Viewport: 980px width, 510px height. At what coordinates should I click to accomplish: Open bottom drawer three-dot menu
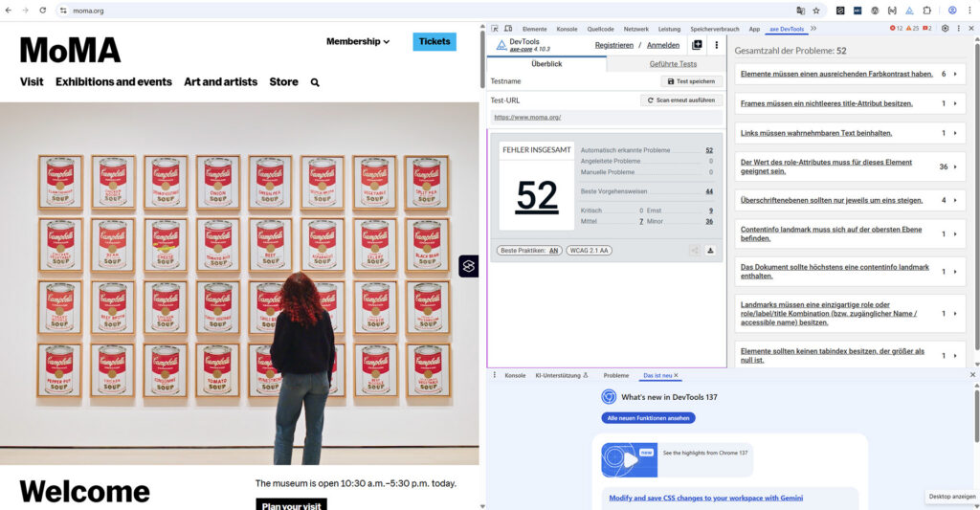(495, 375)
